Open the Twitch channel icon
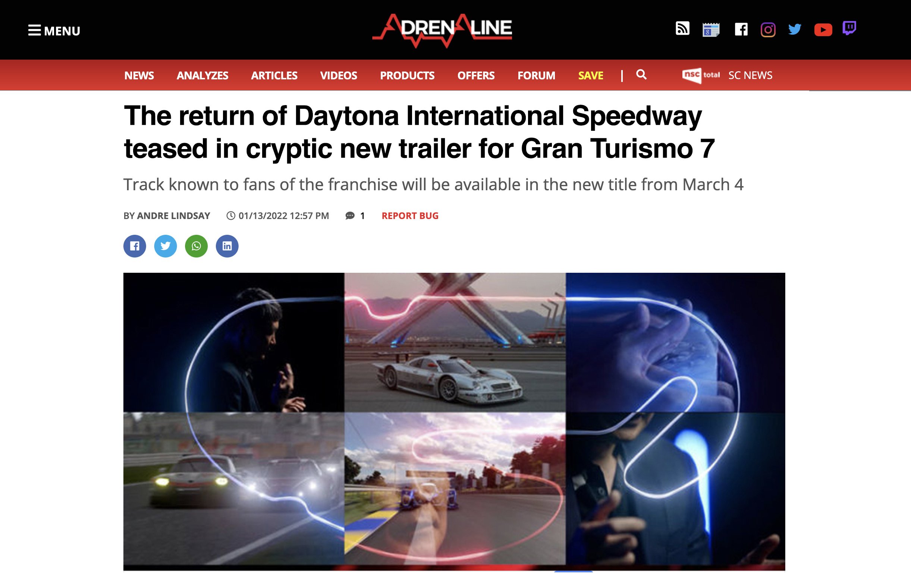 tap(849, 28)
